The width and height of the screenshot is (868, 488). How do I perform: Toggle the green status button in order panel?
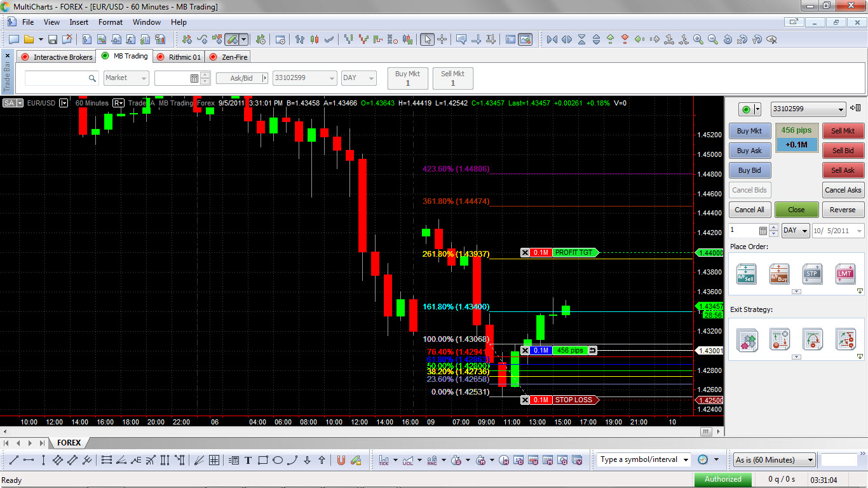(746, 109)
